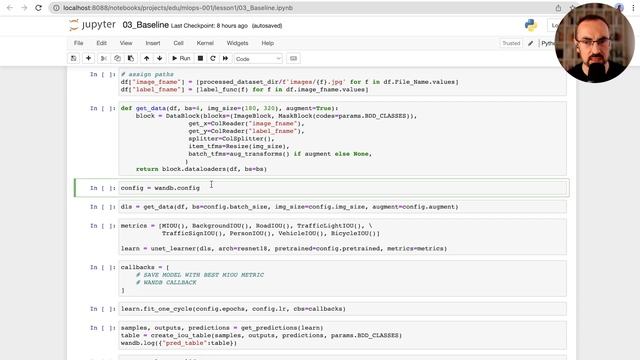Cut selected cells with the scissors icon
The width and height of the screenshot is (640, 360).
(104, 59)
